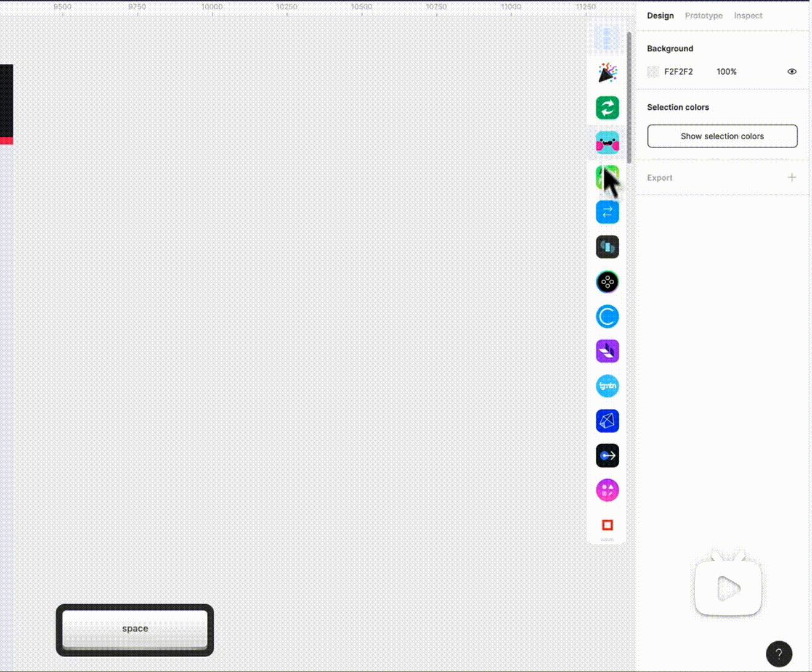
Task: Launch the green circular-arrows sync plugin
Action: click(x=607, y=108)
